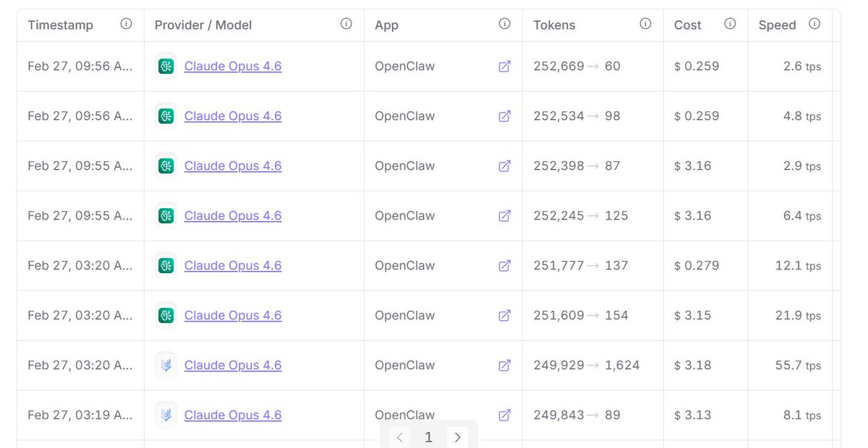868x448 pixels.
Task: Click green provider logo in the 12.1 tps row
Action: [x=166, y=266]
